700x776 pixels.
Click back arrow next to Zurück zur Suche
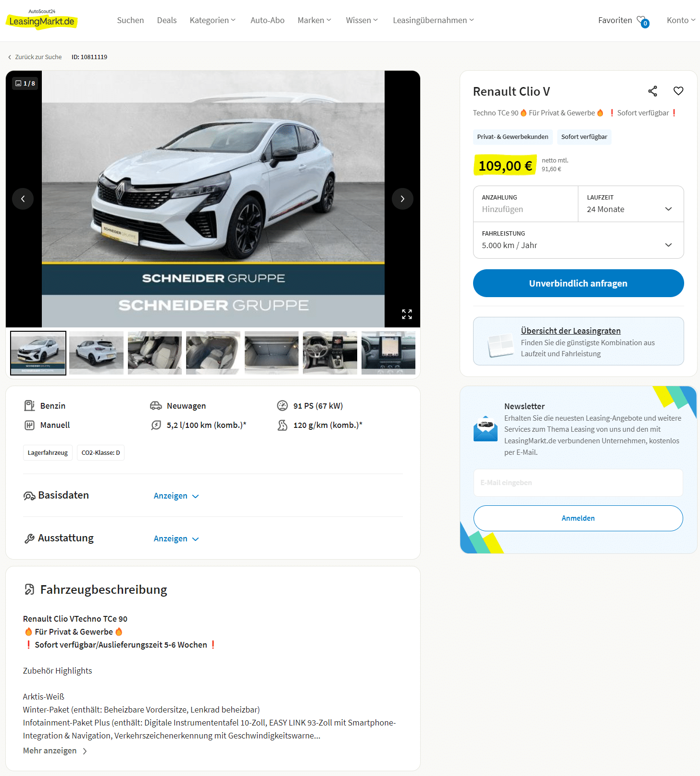pos(10,57)
